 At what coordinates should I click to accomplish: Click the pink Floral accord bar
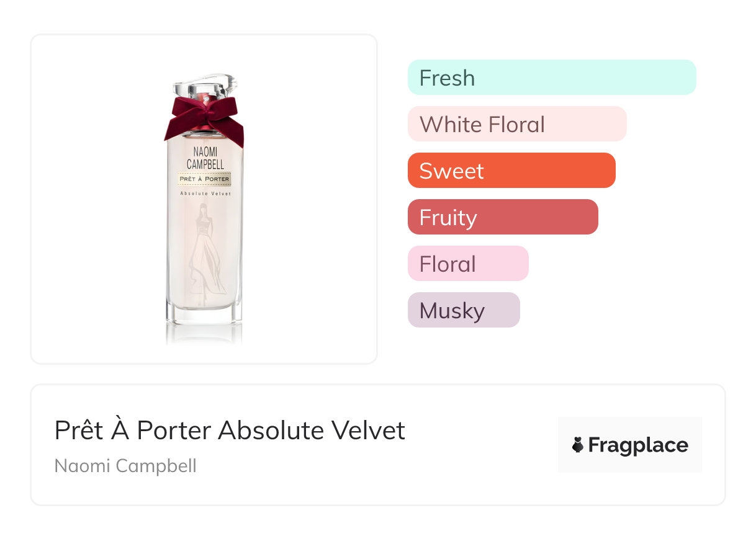coord(468,264)
